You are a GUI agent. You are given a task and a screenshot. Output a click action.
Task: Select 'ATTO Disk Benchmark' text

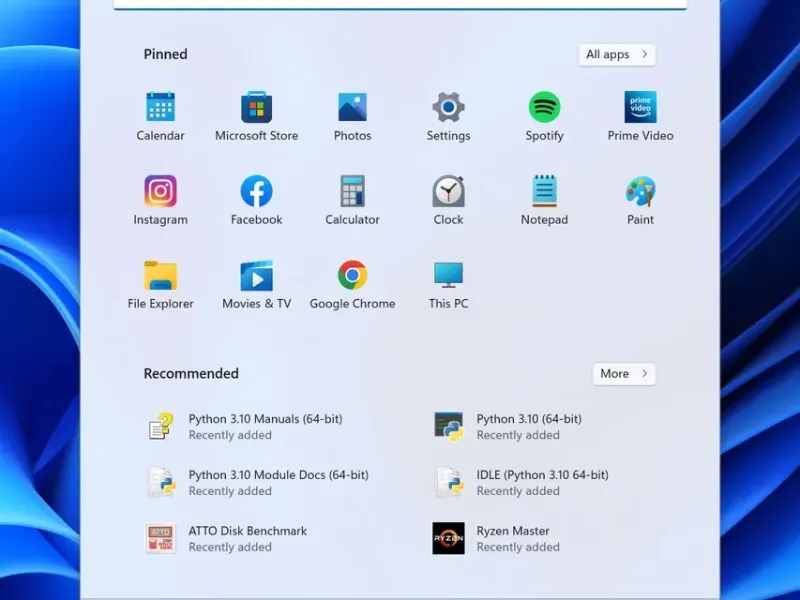click(x=247, y=531)
